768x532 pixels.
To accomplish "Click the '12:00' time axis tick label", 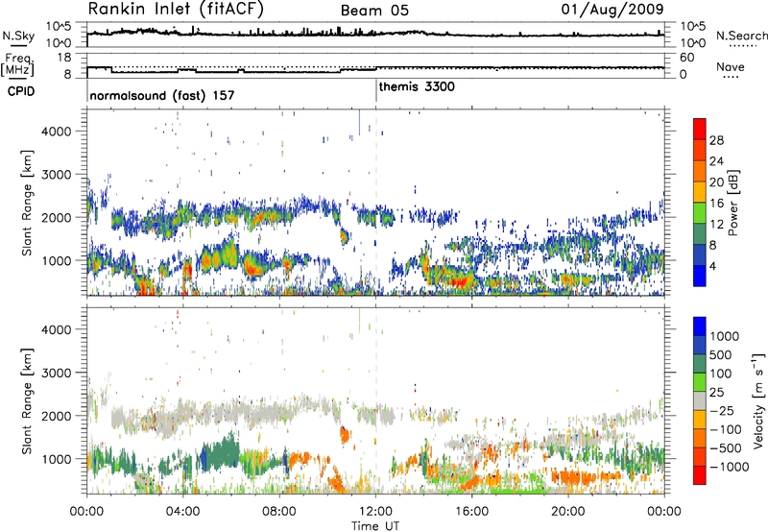I will [375, 512].
